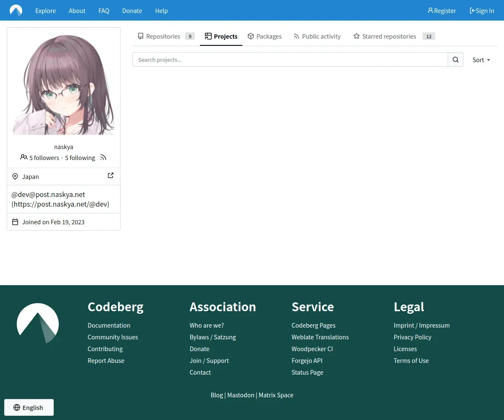Viewport: 504px width, 420px height.
Task: Open the RSS feed icon beside following
Action: tap(103, 157)
